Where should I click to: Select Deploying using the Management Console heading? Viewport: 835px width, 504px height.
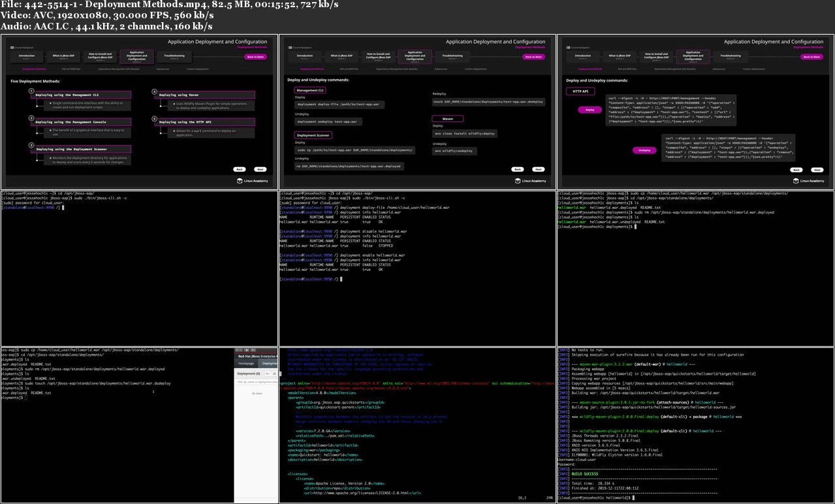click(x=81, y=122)
